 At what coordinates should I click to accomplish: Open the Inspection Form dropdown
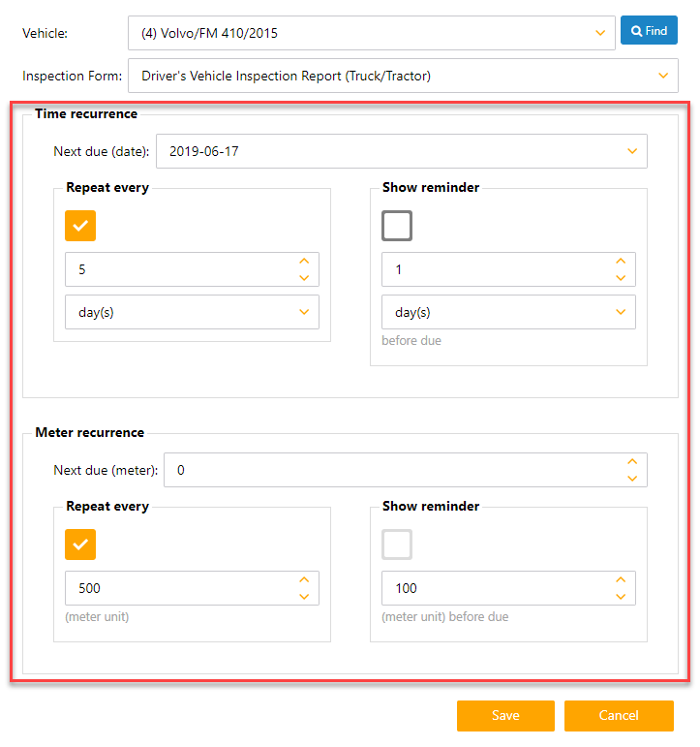click(403, 76)
